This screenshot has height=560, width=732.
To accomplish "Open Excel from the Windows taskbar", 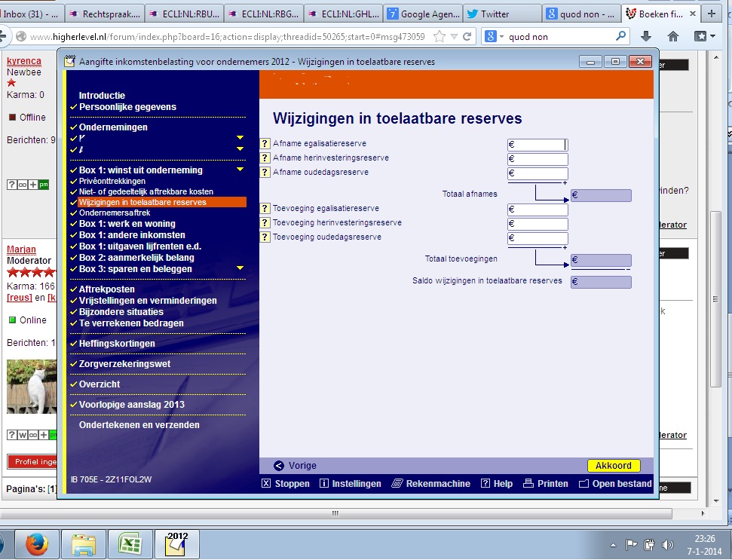I will pyautogui.click(x=130, y=543).
